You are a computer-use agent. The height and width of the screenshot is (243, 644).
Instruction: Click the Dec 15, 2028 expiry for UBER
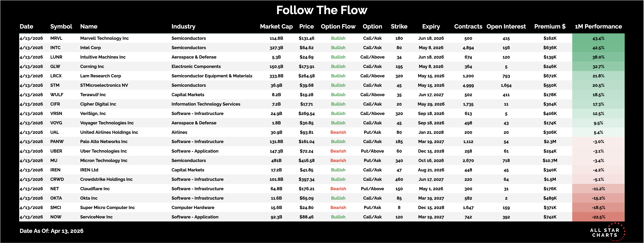pyautogui.click(x=431, y=151)
